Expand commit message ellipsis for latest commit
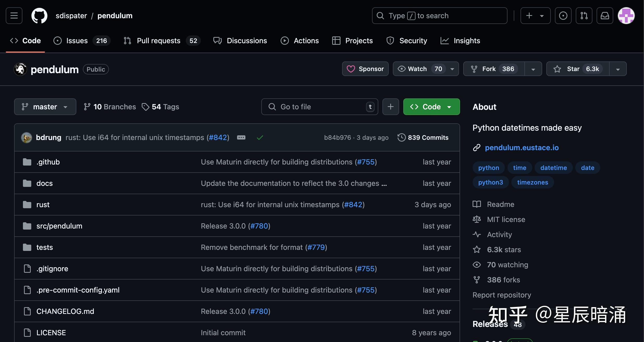 pos(241,137)
